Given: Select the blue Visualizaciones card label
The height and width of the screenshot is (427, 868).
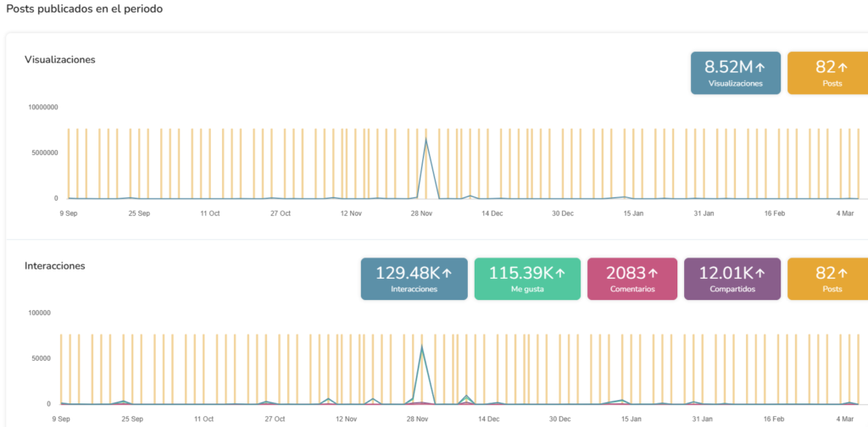Looking at the screenshot, I should (x=735, y=84).
